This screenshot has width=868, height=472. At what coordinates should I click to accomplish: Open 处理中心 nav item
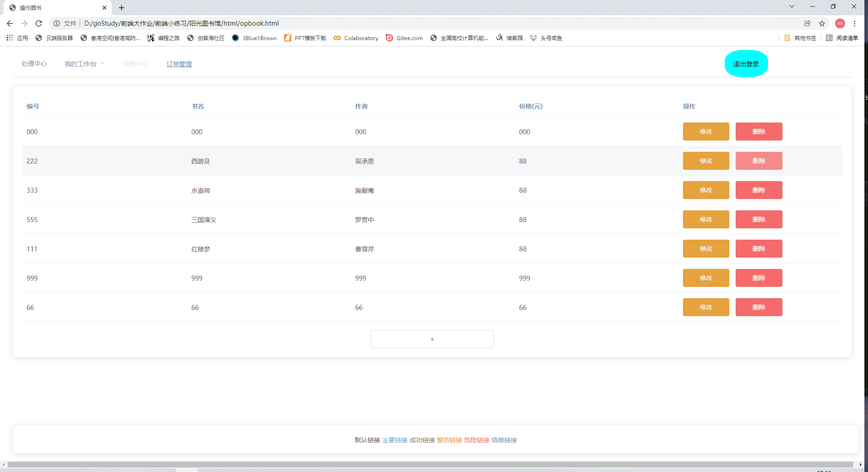(x=34, y=64)
